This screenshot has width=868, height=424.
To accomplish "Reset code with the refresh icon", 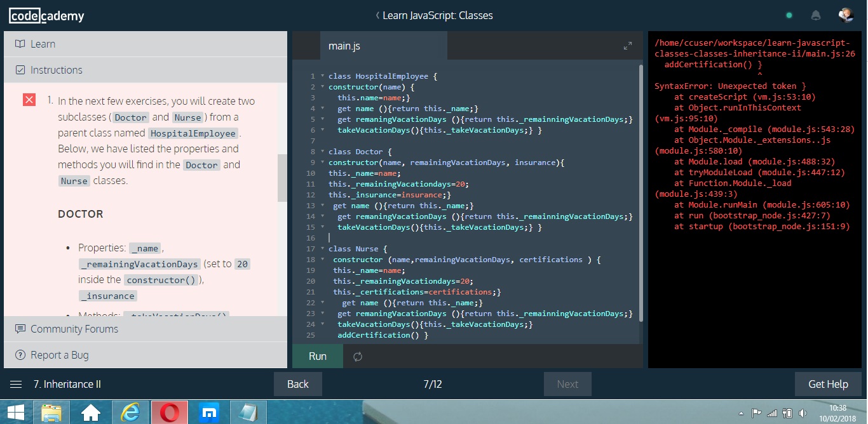I will point(358,357).
